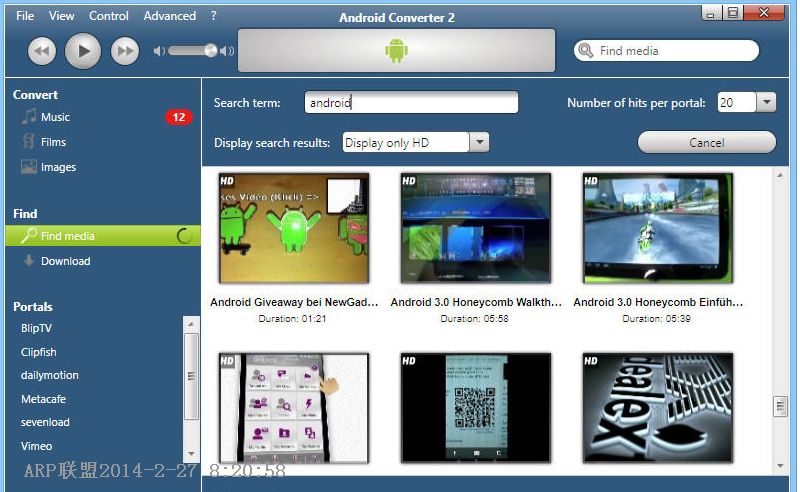
Task: Click the results scroll-up arrow
Action: point(780,176)
